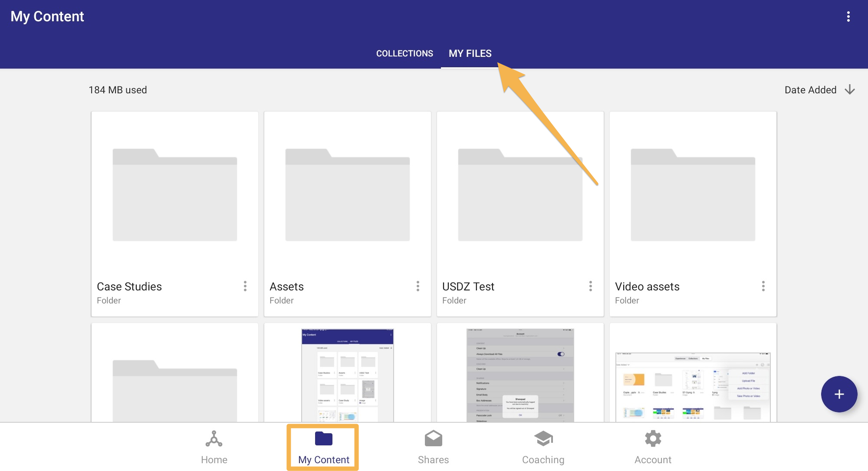Open options menu for USDZ Test folder
This screenshot has width=868, height=471.
(x=591, y=286)
